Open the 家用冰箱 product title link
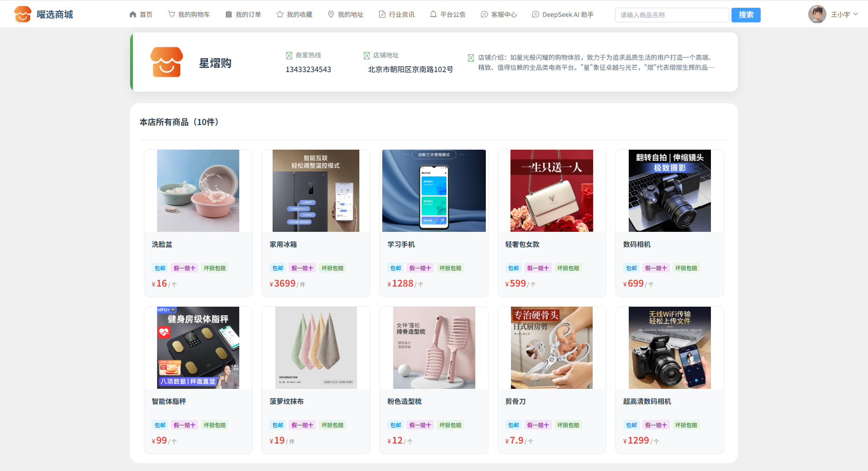This screenshot has height=471, width=868. pos(283,245)
